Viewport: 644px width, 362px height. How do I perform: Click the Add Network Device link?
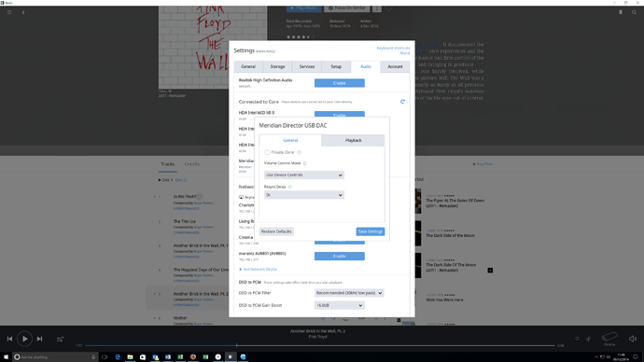(x=258, y=270)
